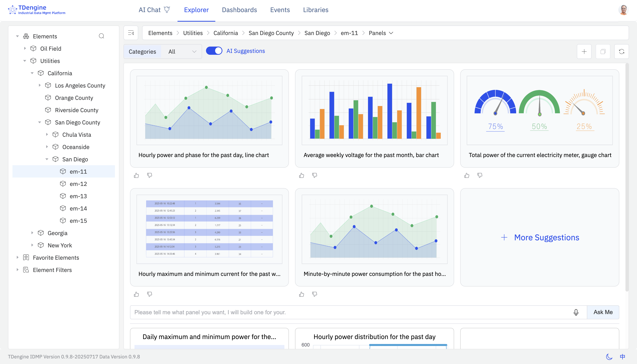Thumbs down the Average weekly voltage suggestion
The height and width of the screenshot is (364, 637).
[315, 175]
